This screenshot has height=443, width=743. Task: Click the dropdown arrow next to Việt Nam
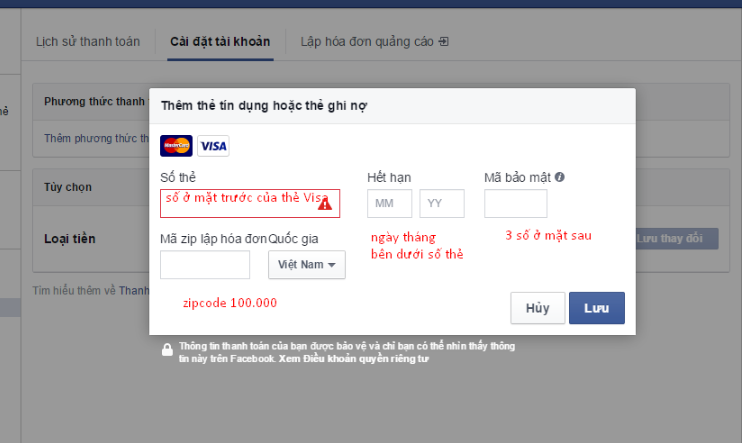[x=332, y=265]
